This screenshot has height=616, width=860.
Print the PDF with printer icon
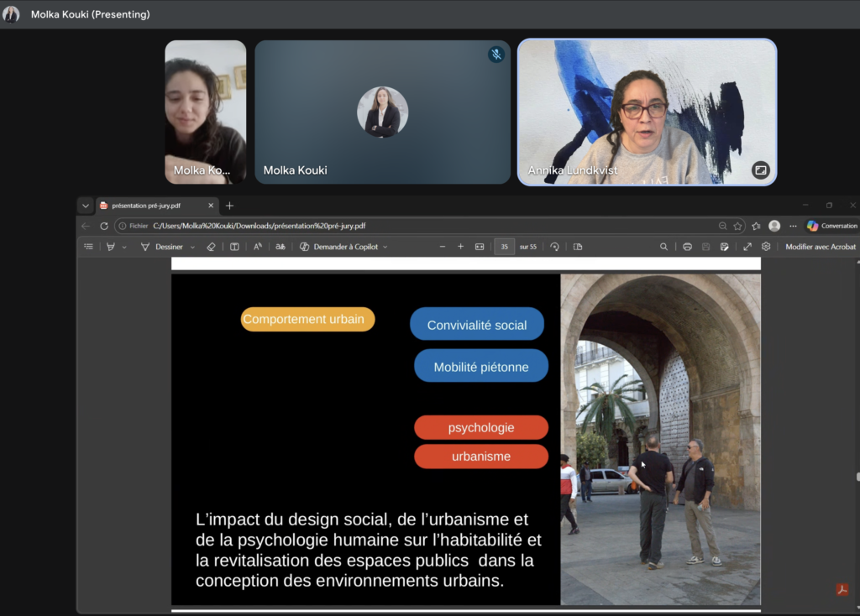click(x=687, y=247)
